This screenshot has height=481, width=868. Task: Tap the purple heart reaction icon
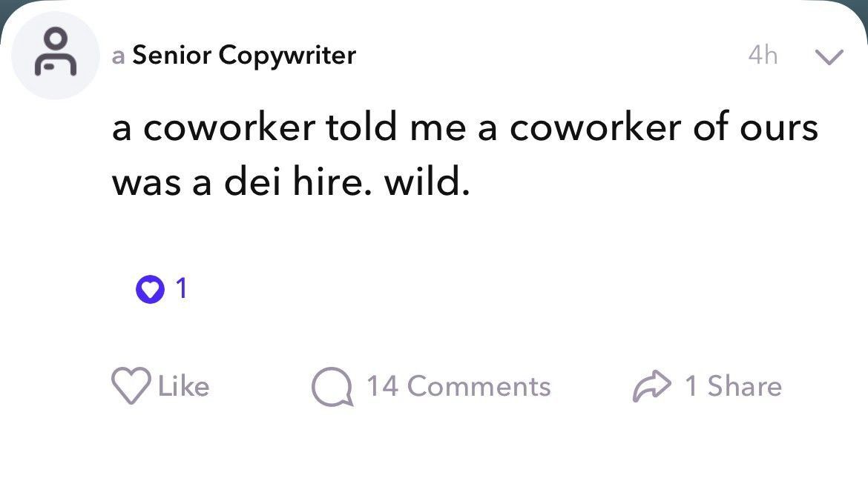[x=150, y=289]
